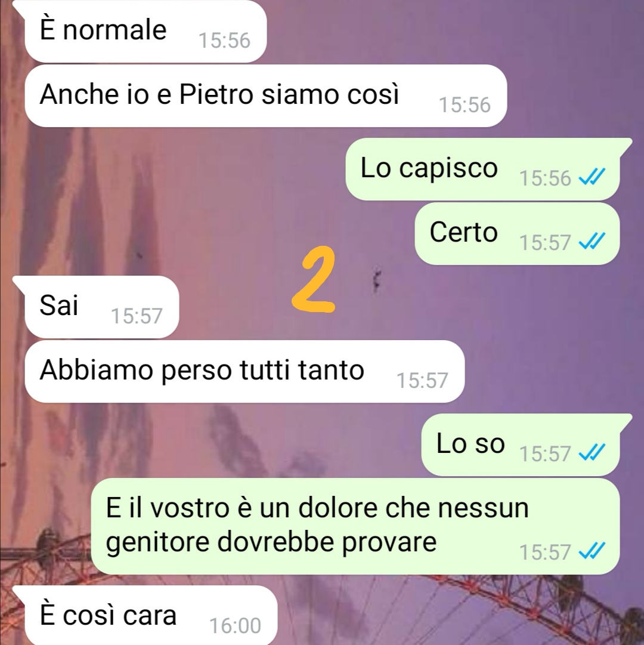Click the 15:56 timestamp next to "È normale"
Viewport: 644px width, 645px height.
[224, 41]
